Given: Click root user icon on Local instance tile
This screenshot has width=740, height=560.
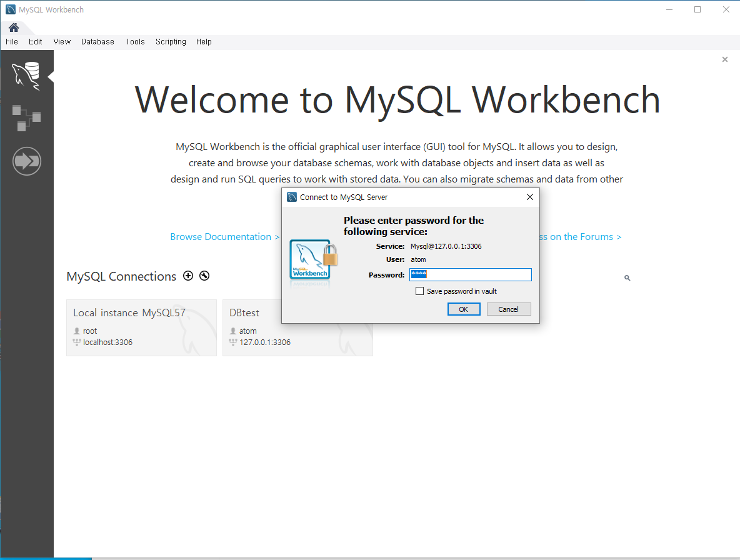Looking at the screenshot, I should 77,331.
